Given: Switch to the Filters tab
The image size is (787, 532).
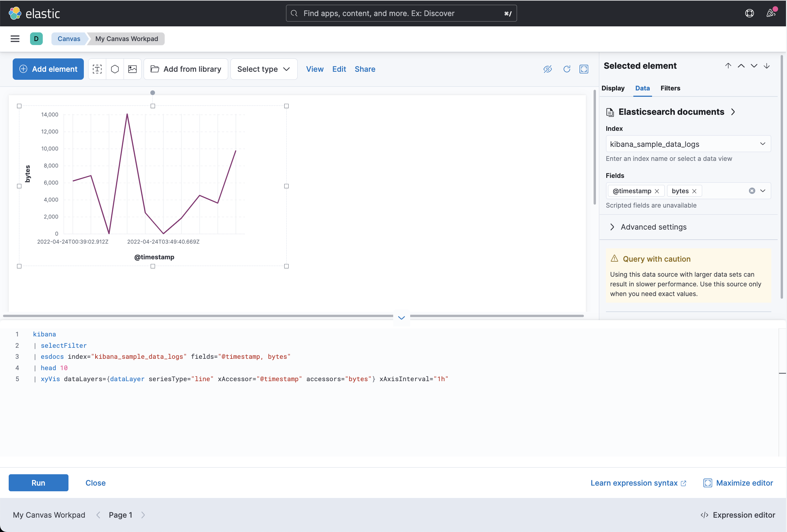Looking at the screenshot, I should 670,88.
